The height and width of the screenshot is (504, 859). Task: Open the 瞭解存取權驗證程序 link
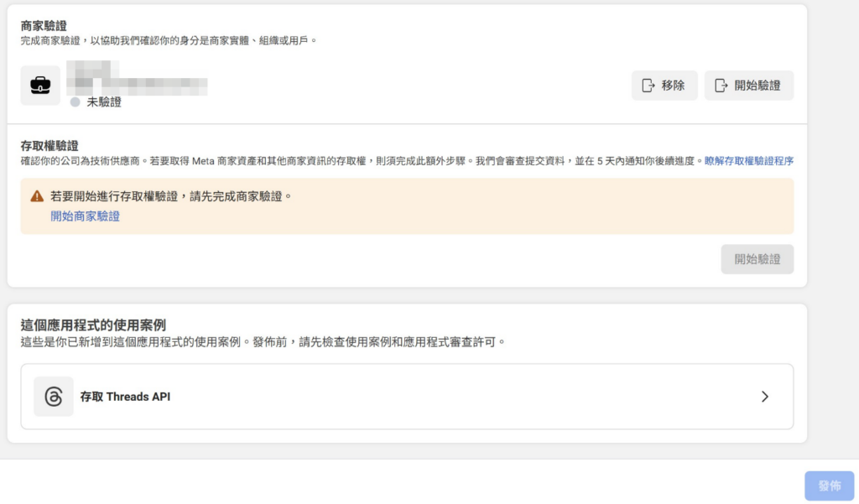pyautogui.click(x=748, y=161)
